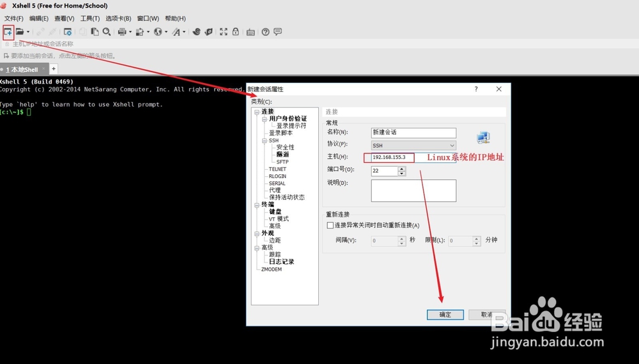The image size is (639, 364).
Task: Click 确定 to confirm session
Action: tap(445, 315)
